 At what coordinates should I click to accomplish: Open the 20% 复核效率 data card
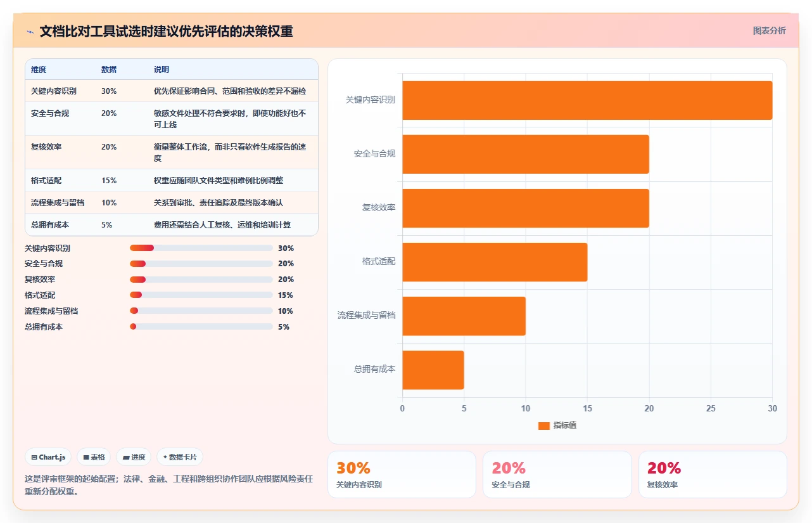tap(713, 474)
